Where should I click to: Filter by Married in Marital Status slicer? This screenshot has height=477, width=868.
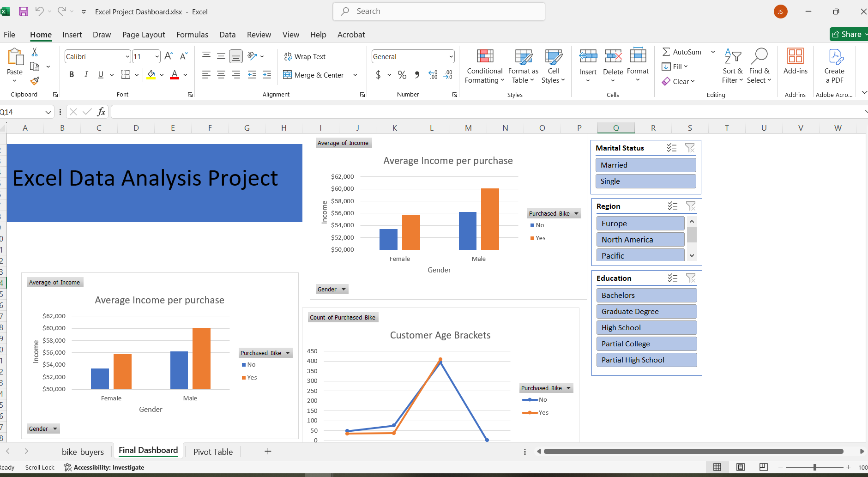point(646,165)
